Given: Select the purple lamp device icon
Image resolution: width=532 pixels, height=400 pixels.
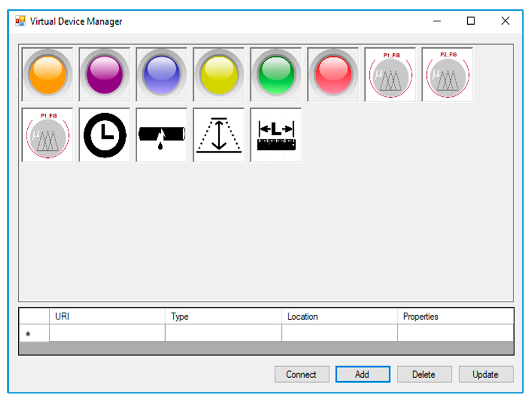Looking at the screenshot, I should coord(104,75).
